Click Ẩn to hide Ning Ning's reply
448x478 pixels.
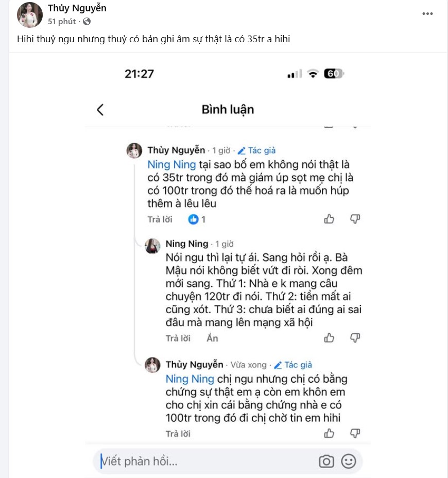point(212,338)
